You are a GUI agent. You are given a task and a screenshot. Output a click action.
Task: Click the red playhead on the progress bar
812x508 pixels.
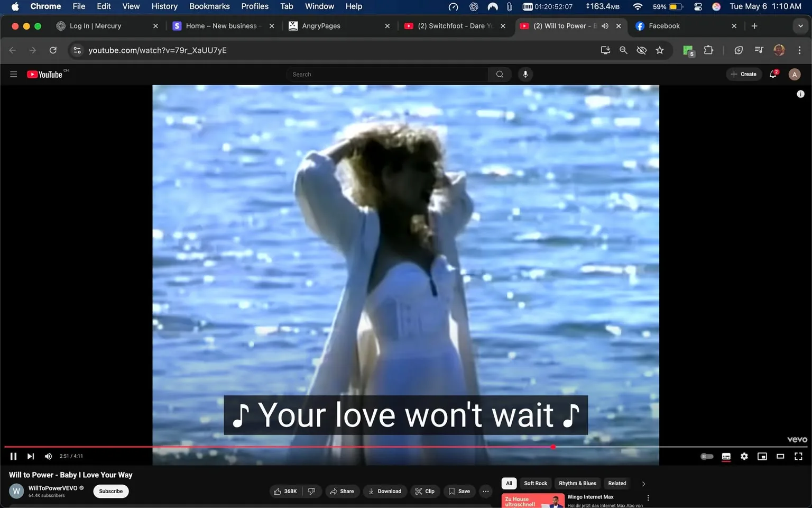coord(553,447)
